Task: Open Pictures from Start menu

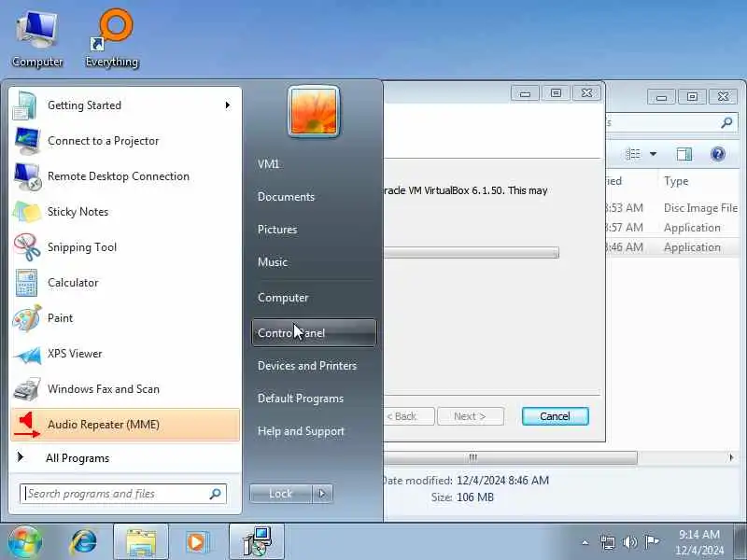Action: point(277,230)
